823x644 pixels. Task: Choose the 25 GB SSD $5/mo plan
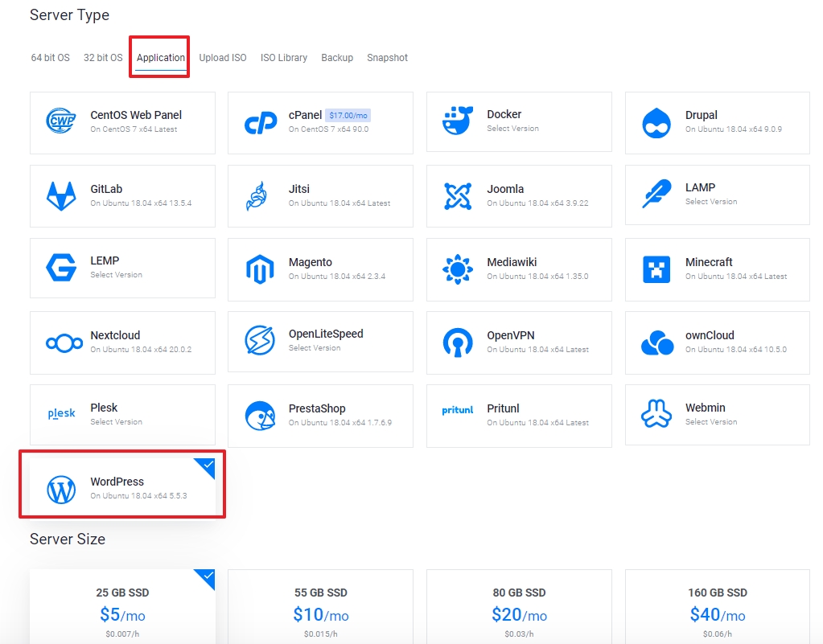point(122,607)
